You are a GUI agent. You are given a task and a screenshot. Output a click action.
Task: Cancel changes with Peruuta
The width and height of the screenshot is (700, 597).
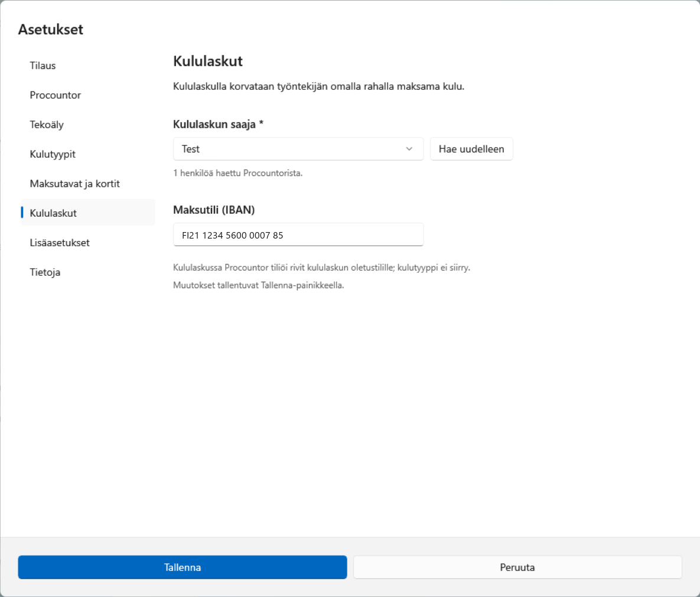click(x=517, y=567)
